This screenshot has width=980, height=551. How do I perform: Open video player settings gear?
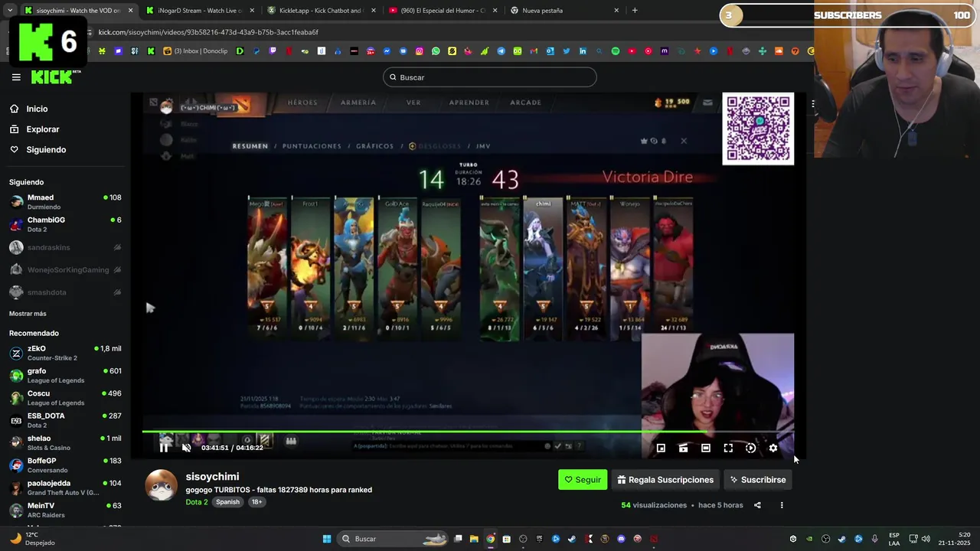pyautogui.click(x=773, y=448)
